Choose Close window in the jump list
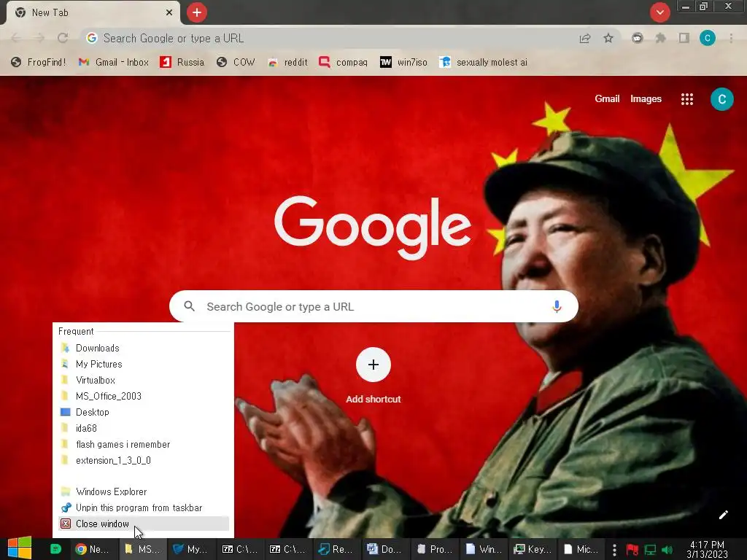 pyautogui.click(x=144, y=524)
